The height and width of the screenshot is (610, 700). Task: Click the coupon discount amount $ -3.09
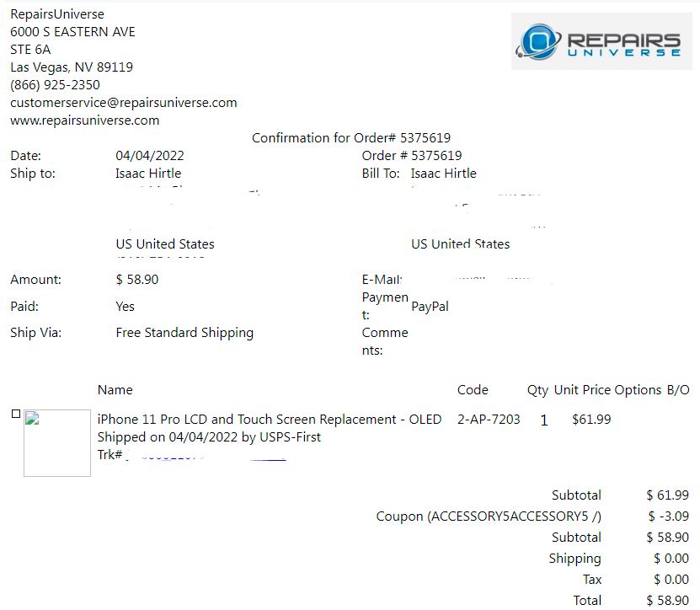668,516
